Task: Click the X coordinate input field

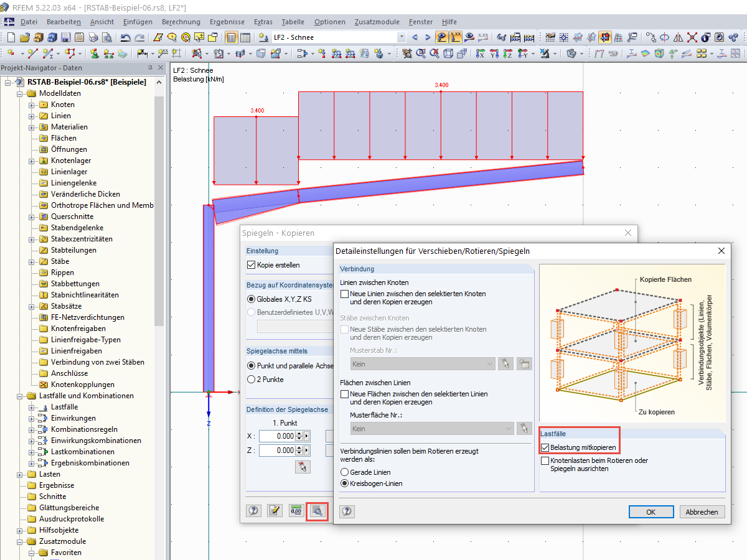Action: pos(276,436)
